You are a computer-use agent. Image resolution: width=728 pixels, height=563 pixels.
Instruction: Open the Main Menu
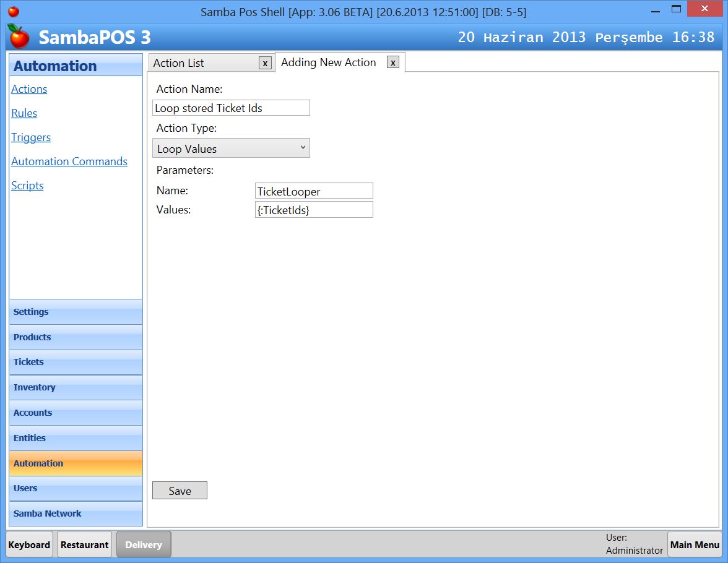695,544
